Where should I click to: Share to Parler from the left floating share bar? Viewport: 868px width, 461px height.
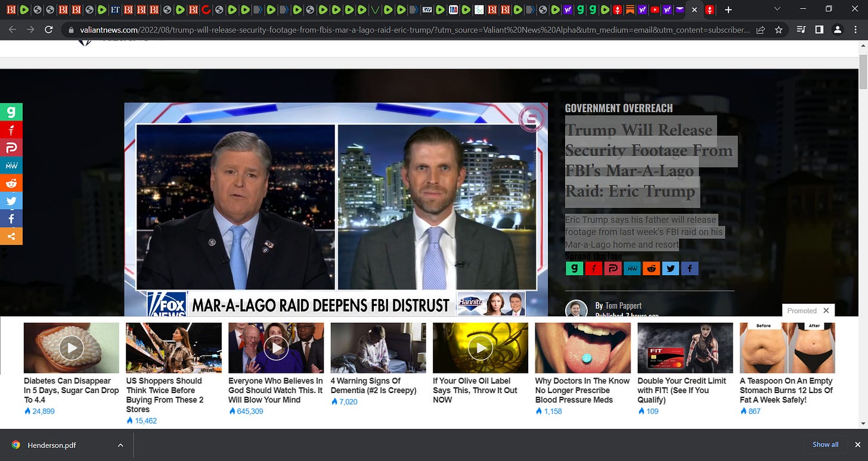[11, 147]
